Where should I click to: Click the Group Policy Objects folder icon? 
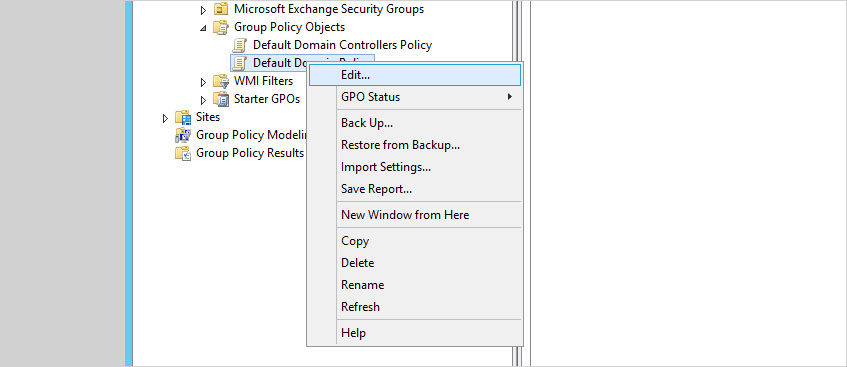[x=221, y=27]
